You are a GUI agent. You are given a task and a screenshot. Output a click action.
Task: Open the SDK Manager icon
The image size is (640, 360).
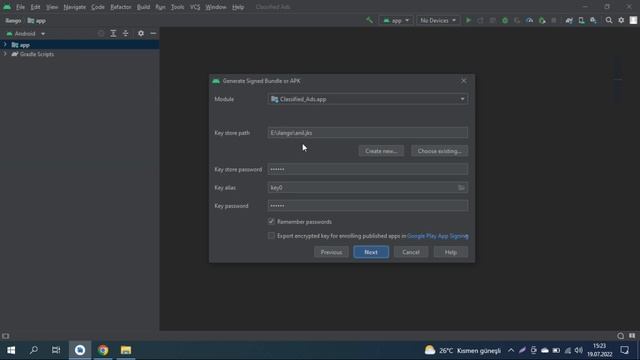593,20
